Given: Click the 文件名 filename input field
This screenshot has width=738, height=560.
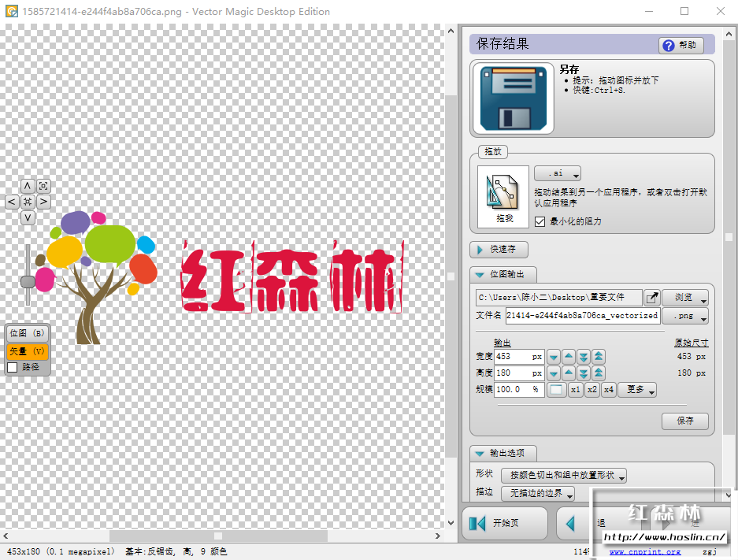Looking at the screenshot, I should [x=583, y=316].
